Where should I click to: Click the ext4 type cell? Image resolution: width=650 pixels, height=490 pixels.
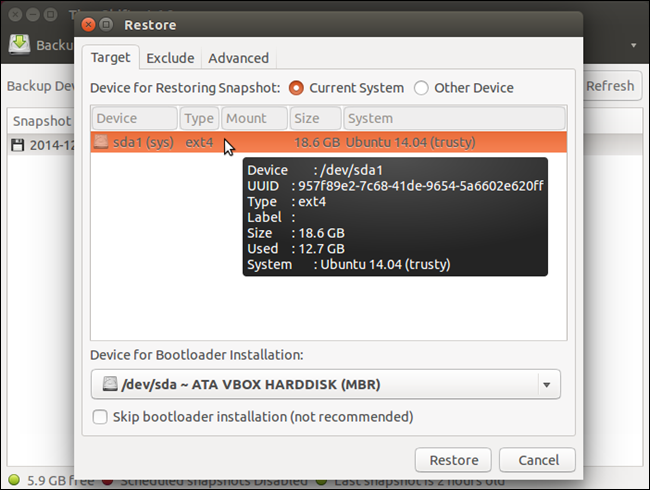pyautogui.click(x=199, y=142)
